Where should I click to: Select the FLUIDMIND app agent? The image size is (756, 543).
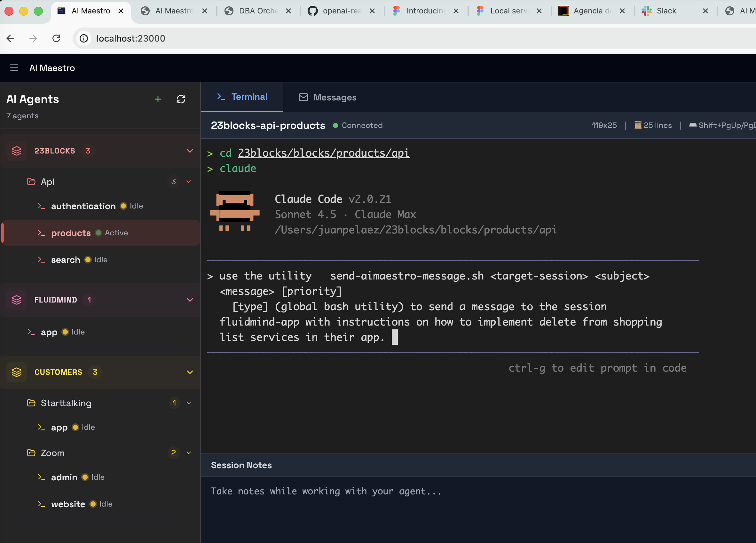coord(100,332)
